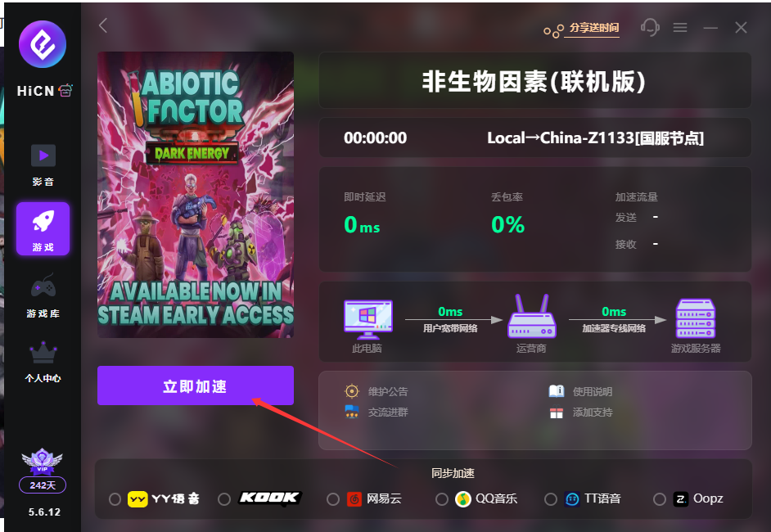Select the 游戏 rocket tab
The width and height of the screenshot is (771, 532).
(43, 228)
